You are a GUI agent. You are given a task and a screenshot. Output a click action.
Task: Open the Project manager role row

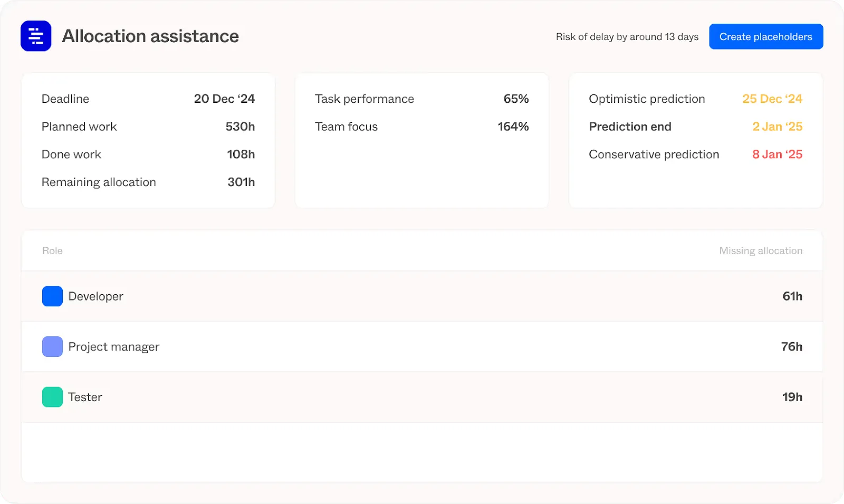click(x=422, y=347)
